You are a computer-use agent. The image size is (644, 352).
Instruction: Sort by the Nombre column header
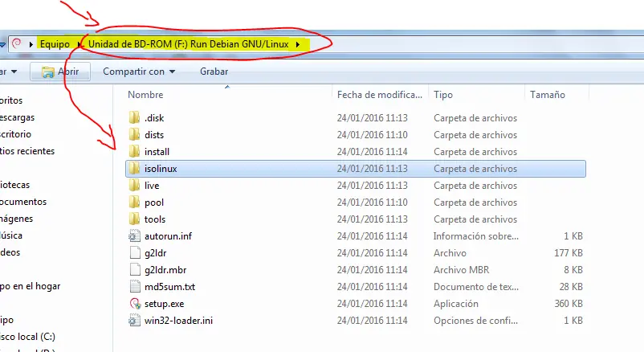click(x=145, y=95)
